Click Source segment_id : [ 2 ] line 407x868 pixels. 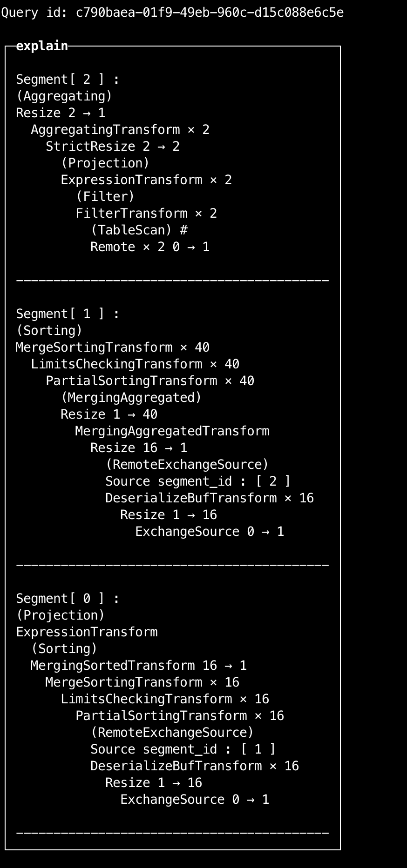(x=198, y=481)
